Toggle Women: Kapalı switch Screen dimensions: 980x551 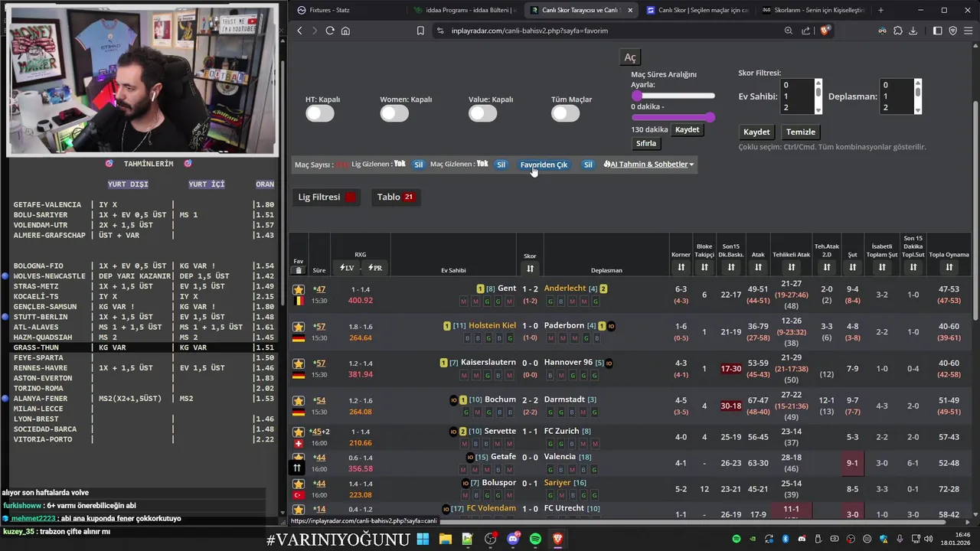[394, 113]
